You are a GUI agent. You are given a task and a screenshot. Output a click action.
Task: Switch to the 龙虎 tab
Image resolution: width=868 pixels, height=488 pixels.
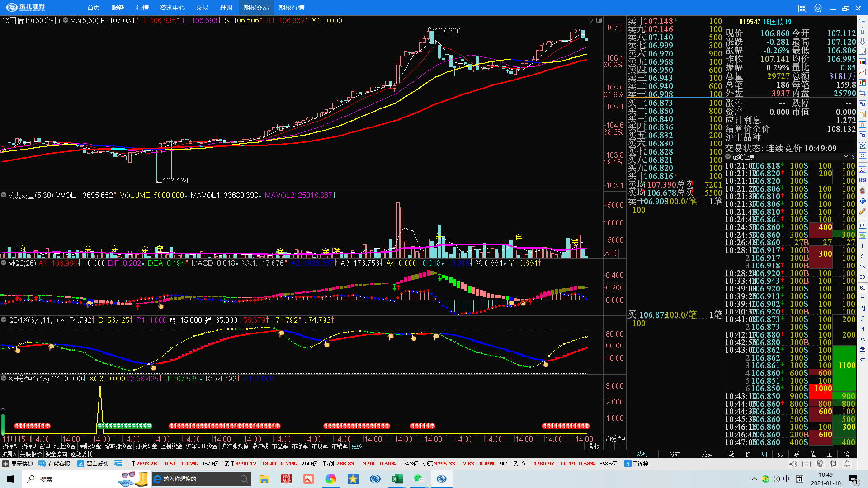tap(707, 454)
